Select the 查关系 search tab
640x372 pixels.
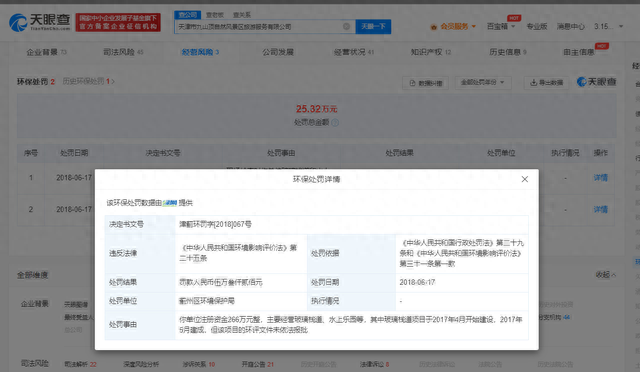[x=242, y=15]
